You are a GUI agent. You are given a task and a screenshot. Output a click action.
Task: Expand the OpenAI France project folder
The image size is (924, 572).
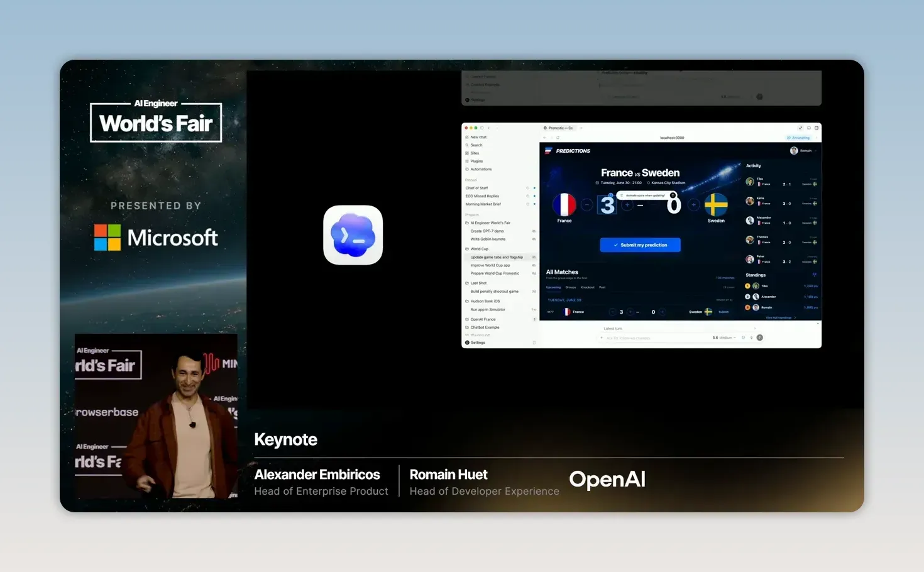coord(481,319)
